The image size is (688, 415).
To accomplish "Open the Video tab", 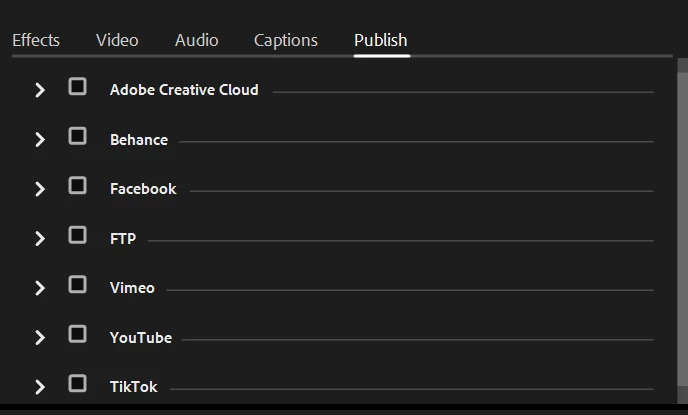I will (x=117, y=40).
